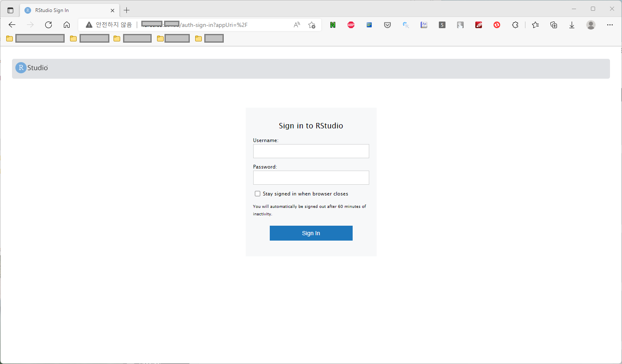The image size is (622, 364).
Task: Open the third bookmarks bar folder
Action: click(133, 39)
